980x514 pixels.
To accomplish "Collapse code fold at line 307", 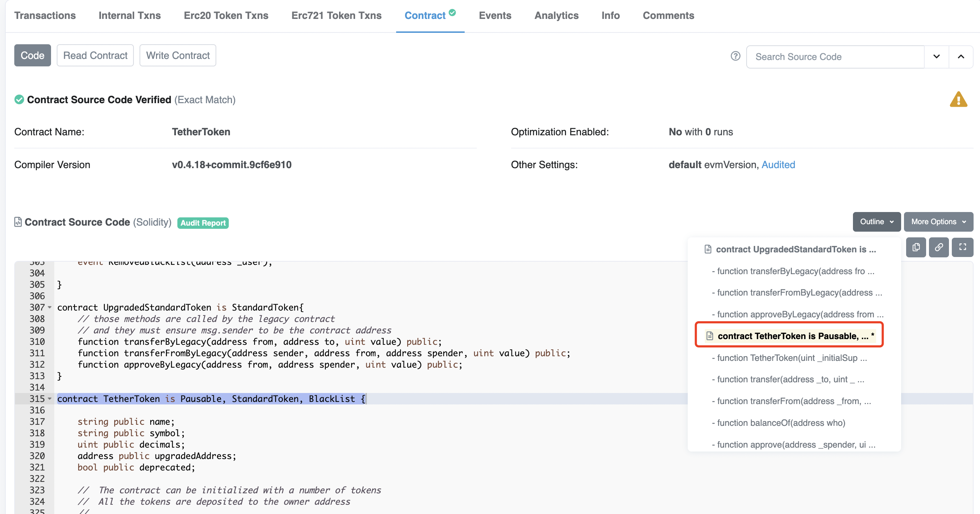I will pos(50,307).
